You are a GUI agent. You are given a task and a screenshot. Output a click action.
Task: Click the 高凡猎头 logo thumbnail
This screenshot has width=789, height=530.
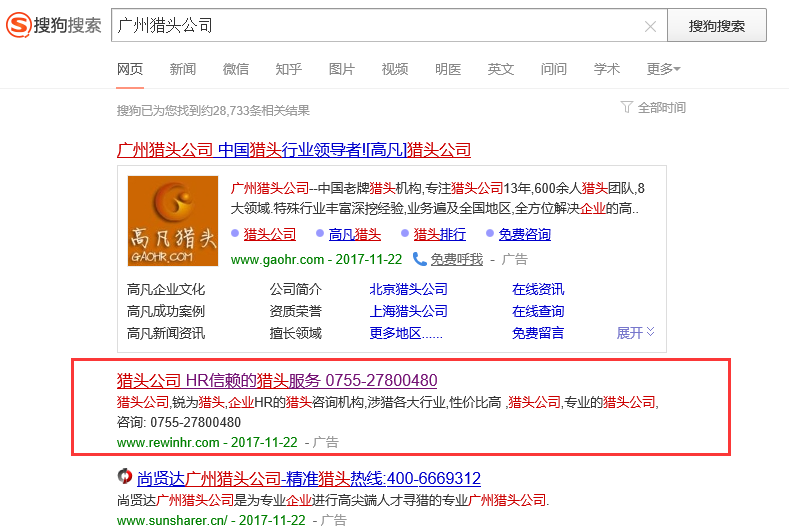[172, 221]
